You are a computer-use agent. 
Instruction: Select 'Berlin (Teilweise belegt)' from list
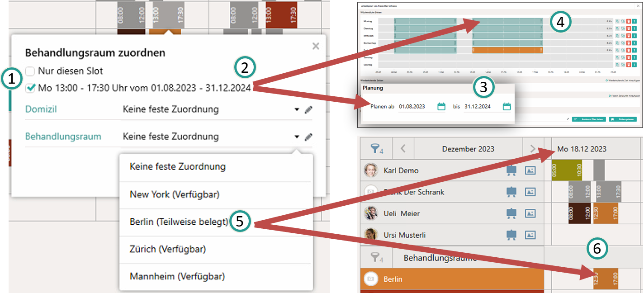tap(179, 222)
